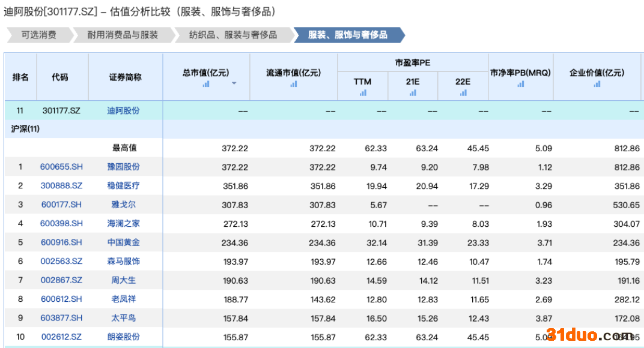Click chart icon under 企业价值(亿元) column
Image resolution: width=644 pixels, height=348 pixels.
[597, 84]
